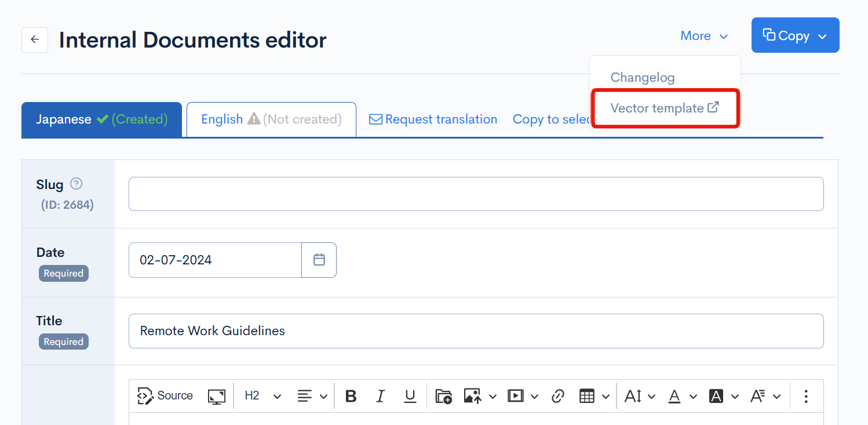Select the English language tab
Screen dimensions: 868x425
pyautogui.click(x=271, y=119)
